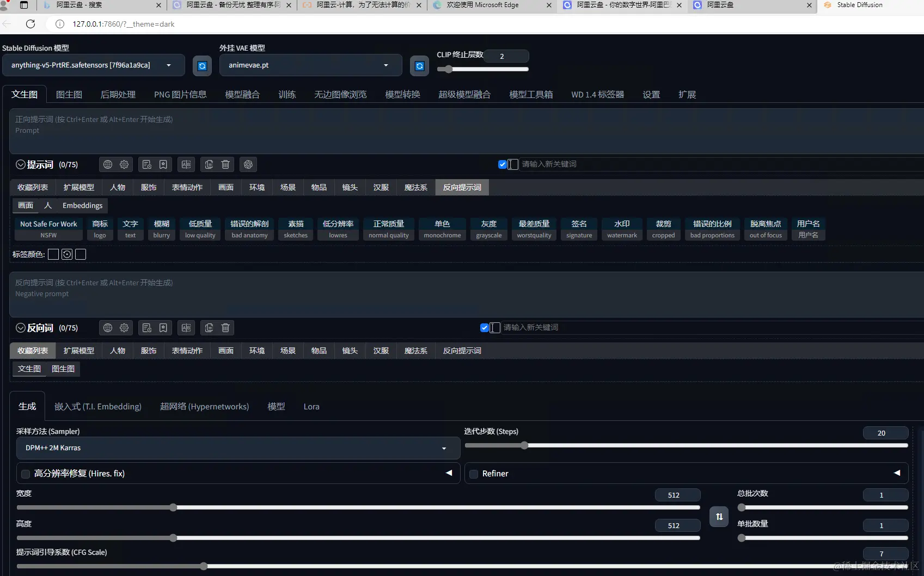Click the copy icon in the 反向词 toolbar

click(x=209, y=328)
